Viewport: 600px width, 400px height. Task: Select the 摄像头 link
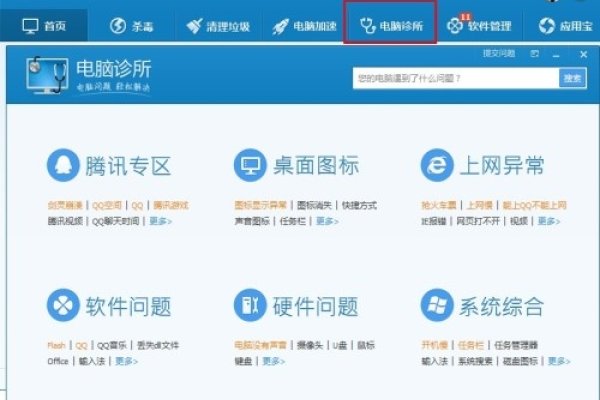(x=310, y=346)
